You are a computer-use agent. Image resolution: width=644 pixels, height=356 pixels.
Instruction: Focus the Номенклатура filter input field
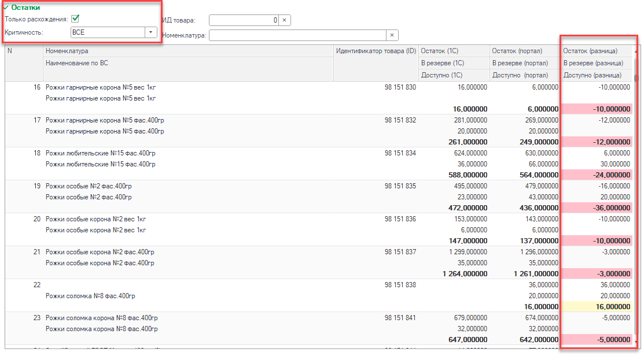297,35
